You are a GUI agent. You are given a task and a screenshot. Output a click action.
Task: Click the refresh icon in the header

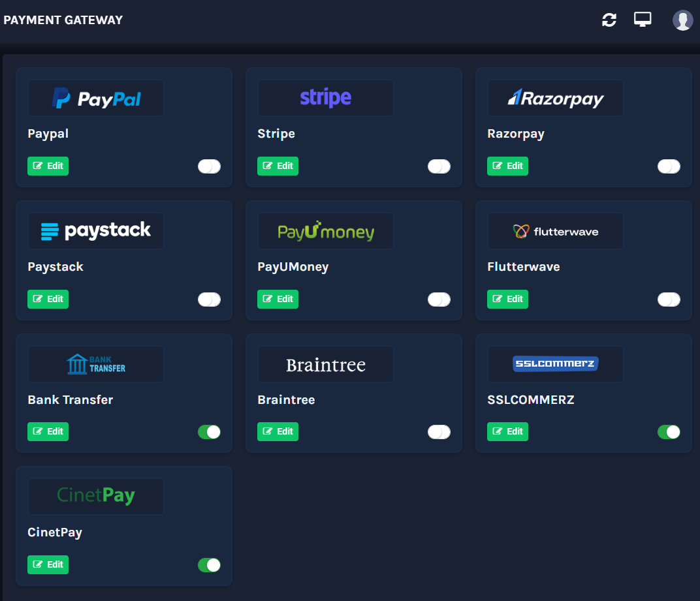point(609,20)
